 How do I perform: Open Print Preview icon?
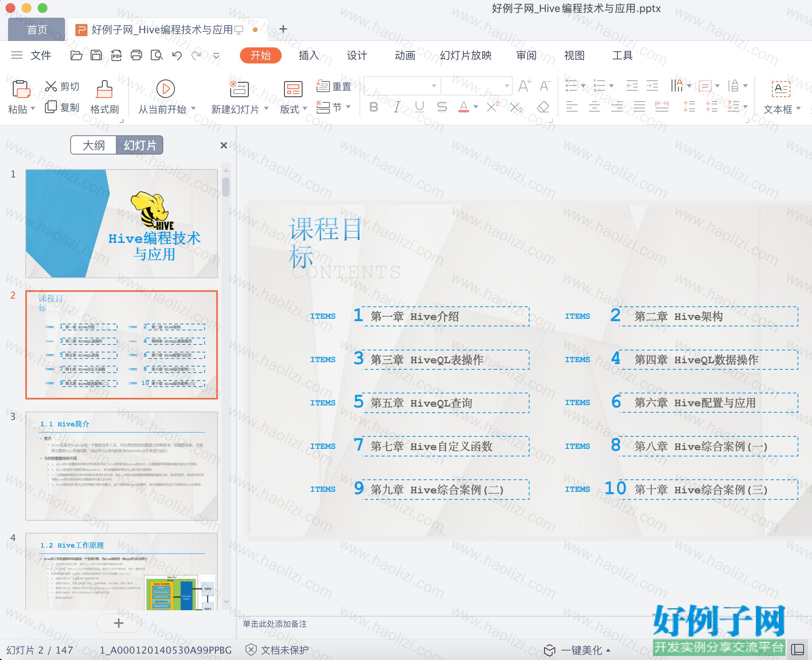(156, 55)
